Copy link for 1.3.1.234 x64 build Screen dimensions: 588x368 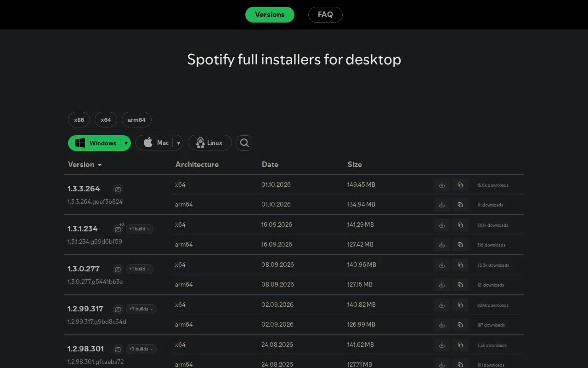pos(460,225)
